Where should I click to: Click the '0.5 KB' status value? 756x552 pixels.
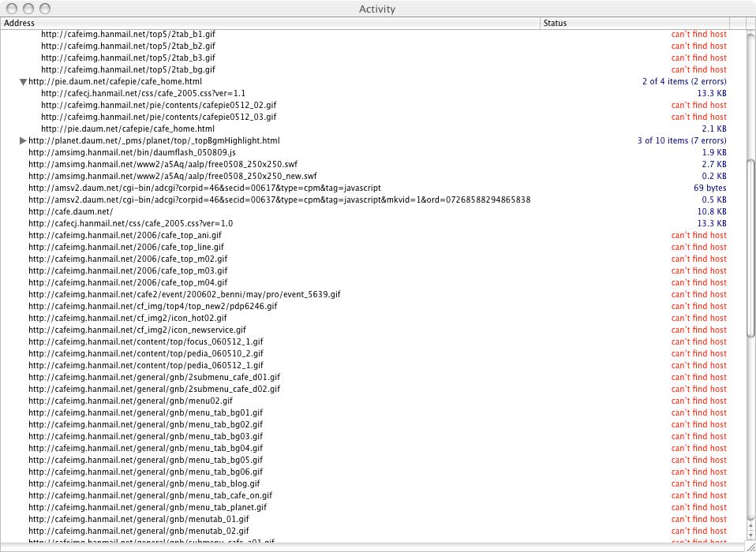coord(714,200)
